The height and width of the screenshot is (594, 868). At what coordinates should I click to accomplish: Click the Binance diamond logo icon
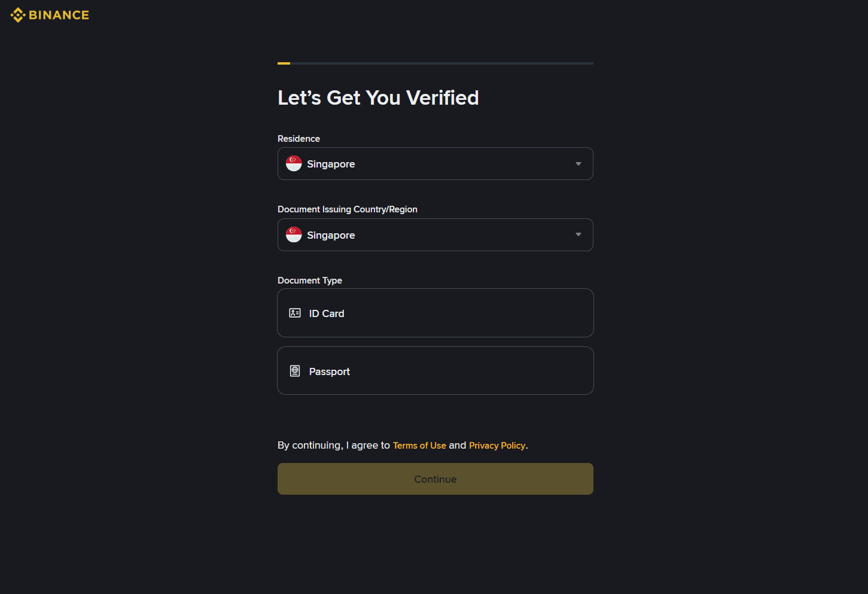pos(18,15)
